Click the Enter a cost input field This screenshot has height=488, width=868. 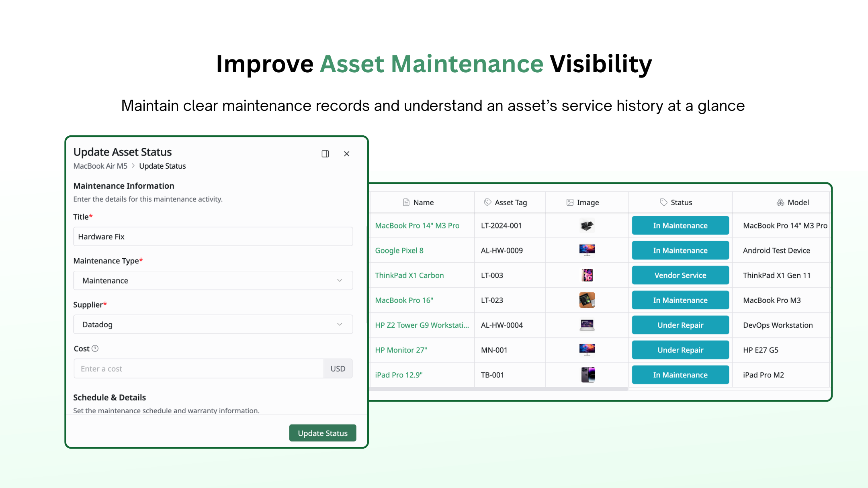click(199, 369)
